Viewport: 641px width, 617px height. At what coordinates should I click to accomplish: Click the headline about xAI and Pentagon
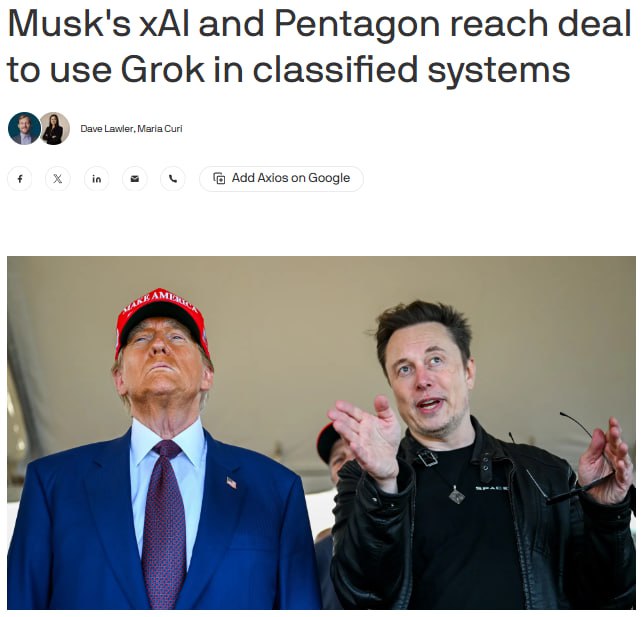point(319,46)
